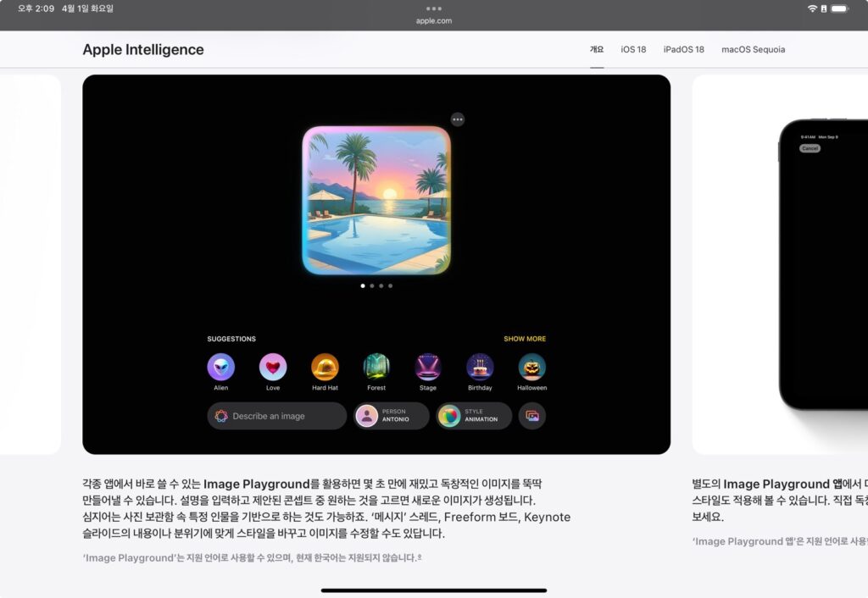Open the macOS Sequoia tab
868x598 pixels.
[x=753, y=49]
